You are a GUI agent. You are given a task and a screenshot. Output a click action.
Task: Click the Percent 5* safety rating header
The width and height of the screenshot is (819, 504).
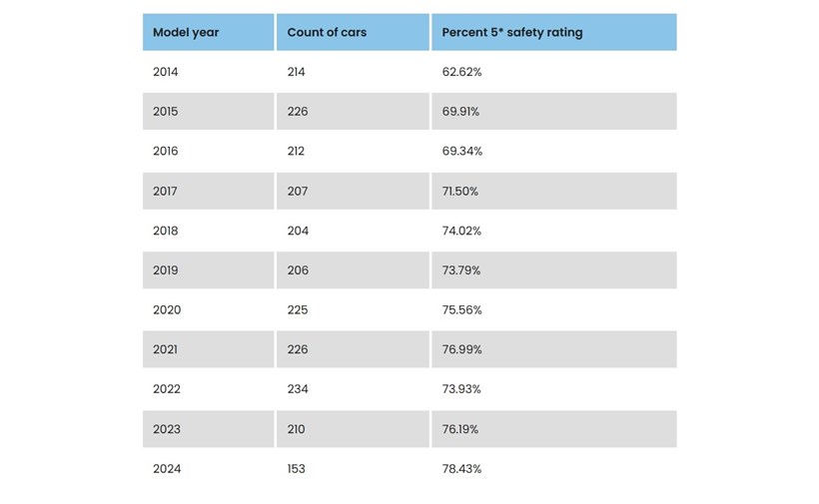512,33
